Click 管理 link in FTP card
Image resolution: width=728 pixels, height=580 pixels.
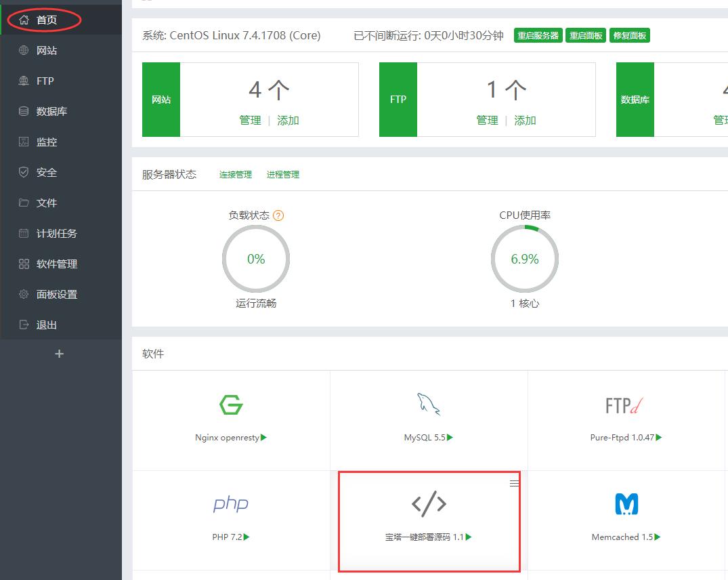(x=487, y=121)
